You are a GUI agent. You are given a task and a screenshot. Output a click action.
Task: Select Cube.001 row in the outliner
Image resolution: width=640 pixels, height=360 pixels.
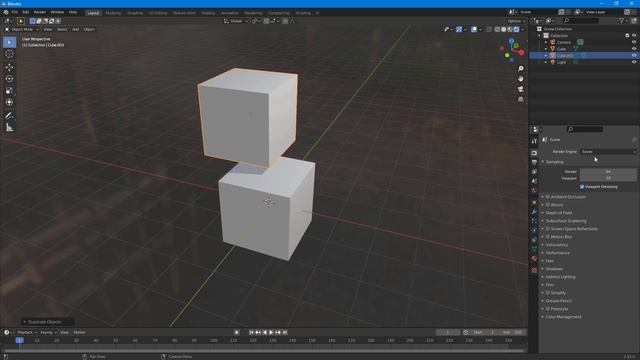coord(584,56)
